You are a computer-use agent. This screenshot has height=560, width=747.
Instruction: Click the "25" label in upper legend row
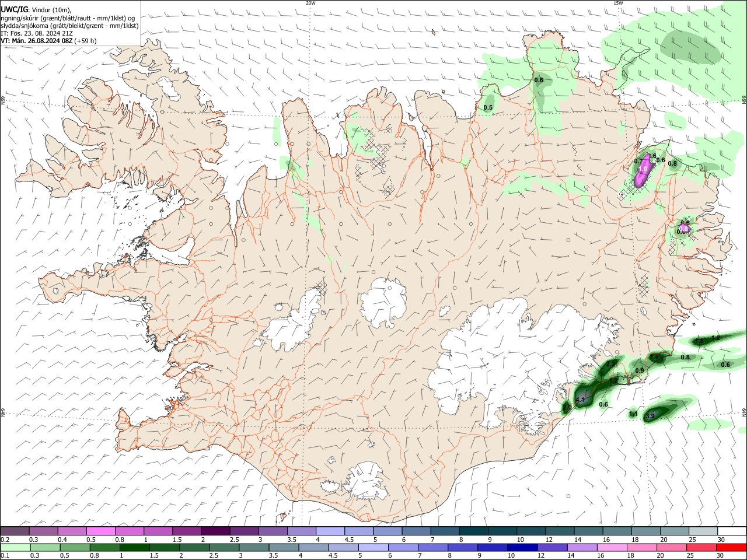coord(693,540)
